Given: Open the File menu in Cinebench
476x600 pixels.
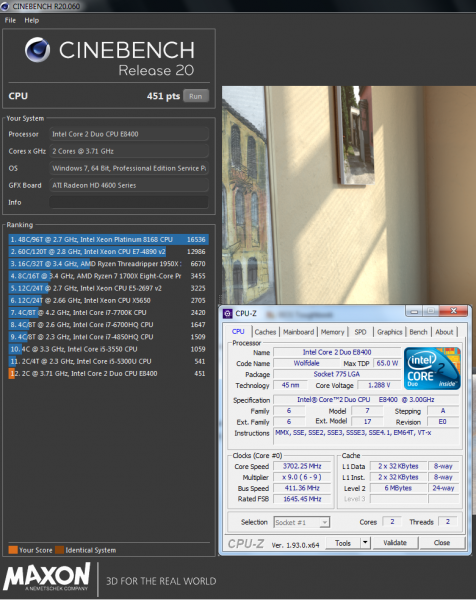Looking at the screenshot, I should coord(10,20).
